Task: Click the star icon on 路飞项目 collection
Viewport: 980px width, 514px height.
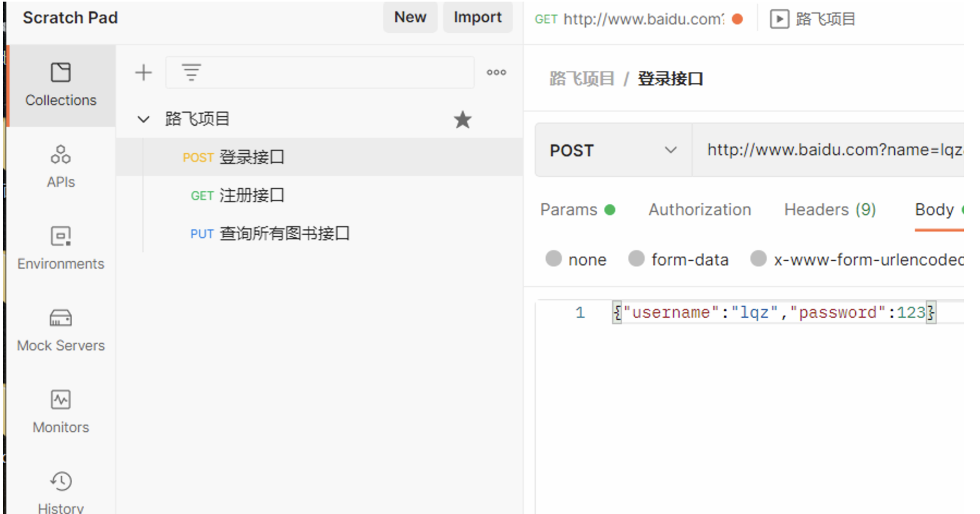Action: pyautogui.click(x=462, y=120)
